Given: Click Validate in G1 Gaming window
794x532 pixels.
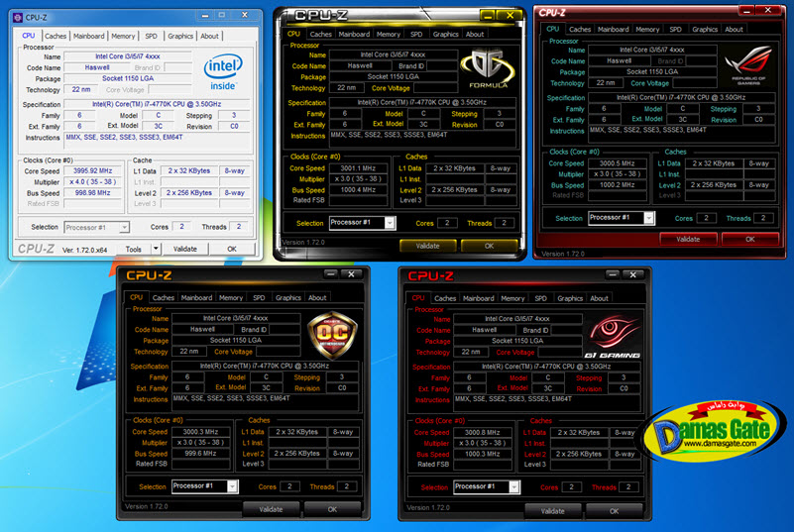Looking at the screenshot, I should tap(553, 511).
